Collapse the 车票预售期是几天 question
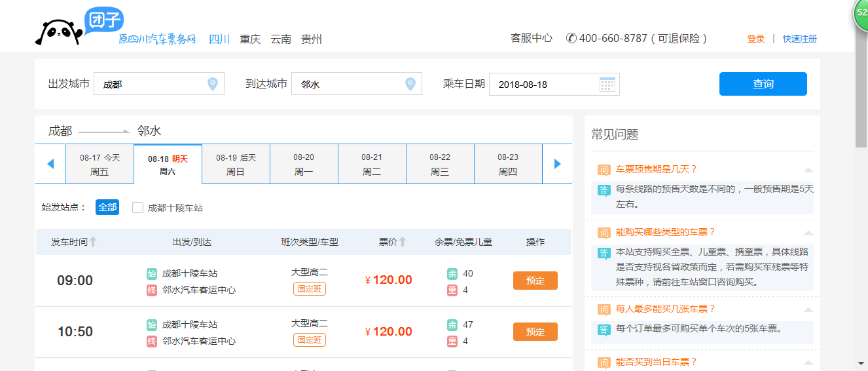This screenshot has width=868, height=371. click(x=808, y=170)
